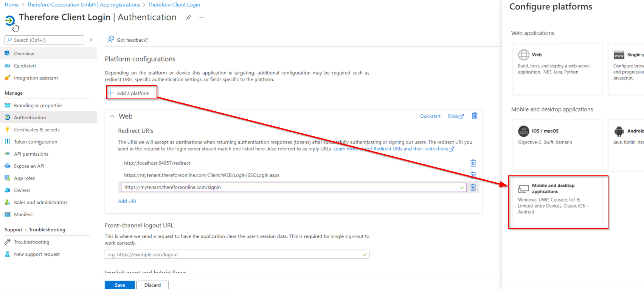Click the Therefore Client Login app icon
644x289 pixels.
(10, 20)
